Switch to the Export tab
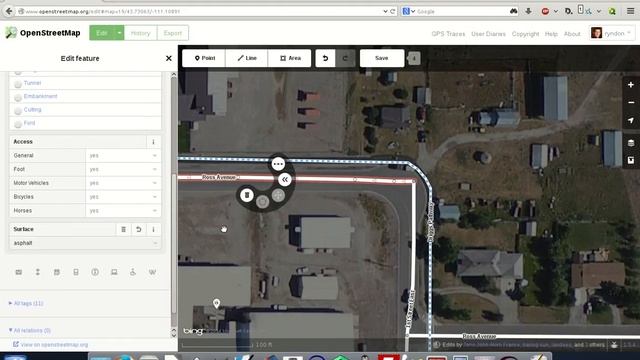640x360 pixels. point(173,33)
